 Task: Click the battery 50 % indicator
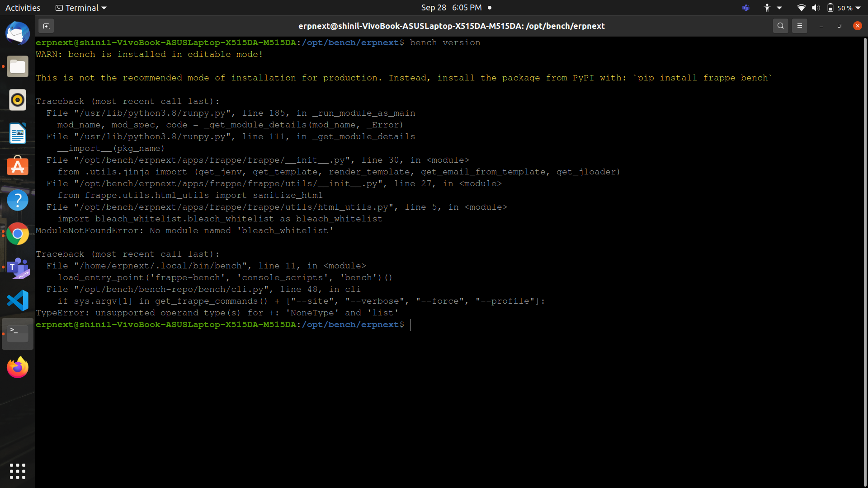tap(840, 8)
